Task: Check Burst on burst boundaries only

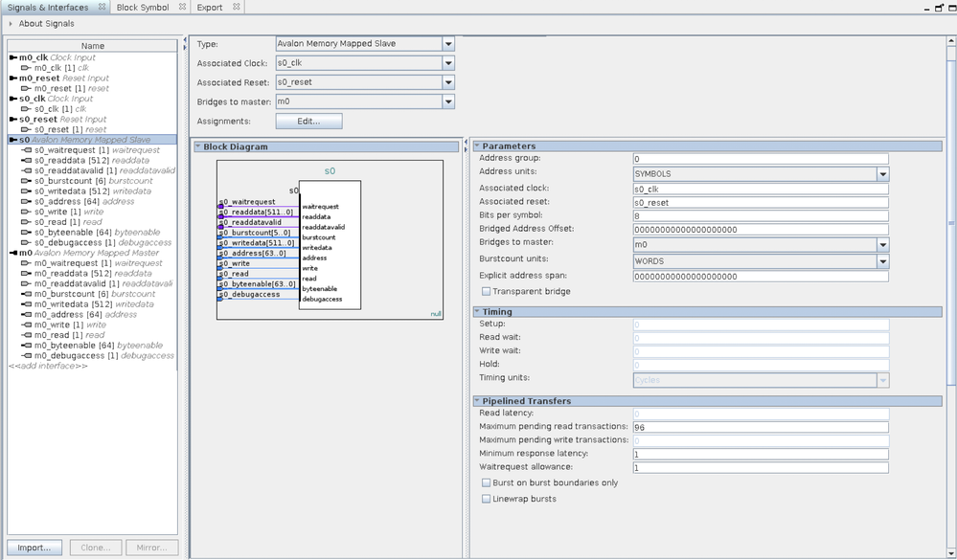Action: click(x=487, y=483)
